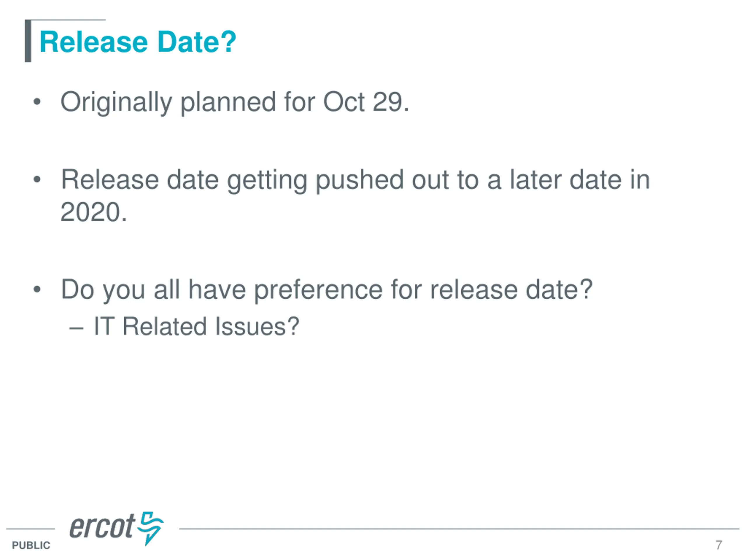Select the "Release Date?" slide title

click(138, 42)
